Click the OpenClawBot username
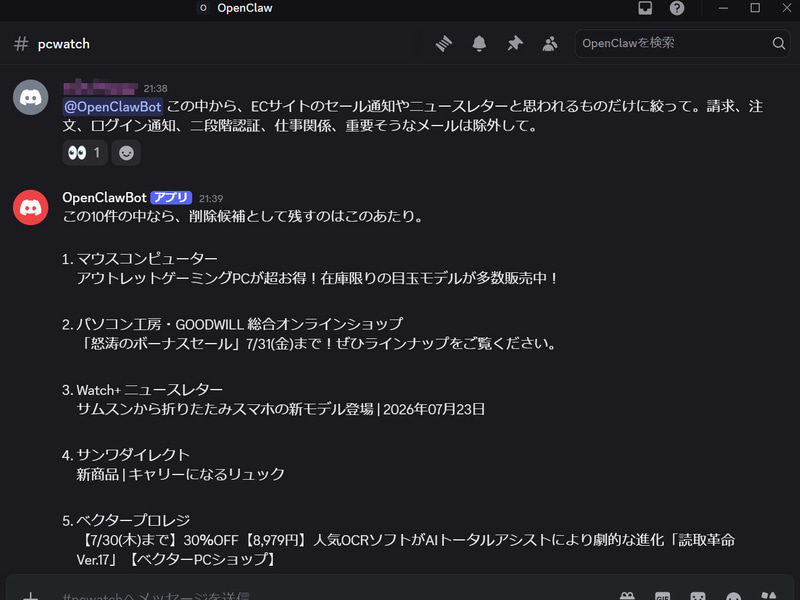 click(x=104, y=197)
